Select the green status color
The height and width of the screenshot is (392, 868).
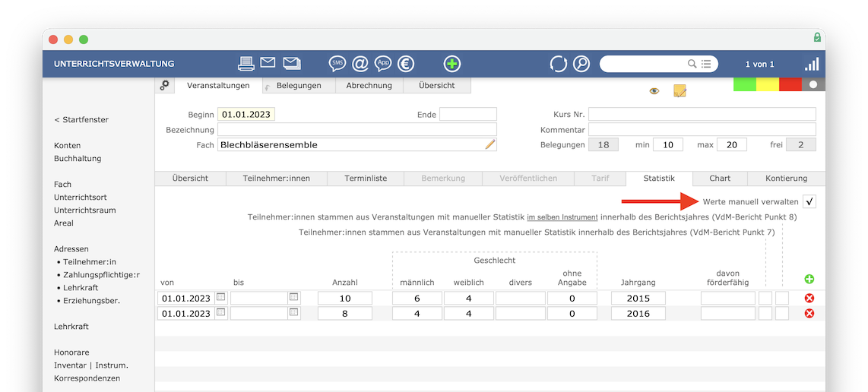(x=745, y=84)
